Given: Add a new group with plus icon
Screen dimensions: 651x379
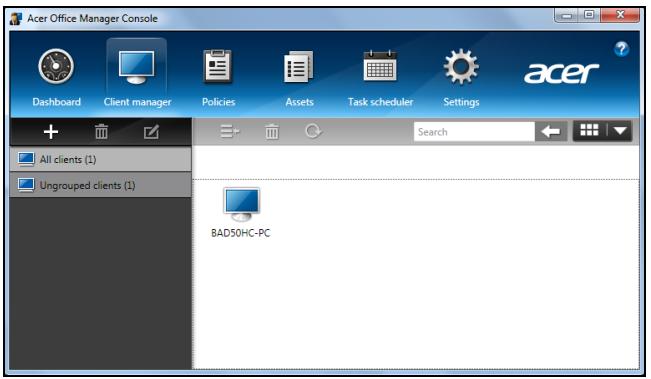Looking at the screenshot, I should (x=51, y=132).
